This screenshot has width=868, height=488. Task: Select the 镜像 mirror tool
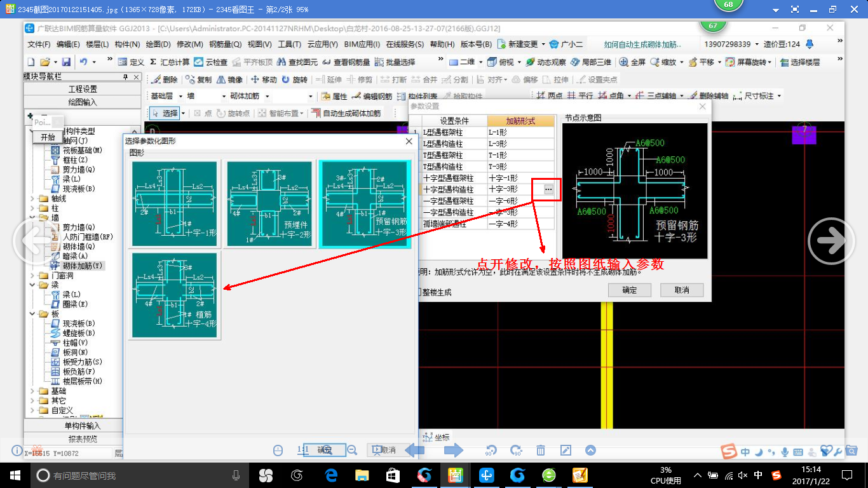229,79
